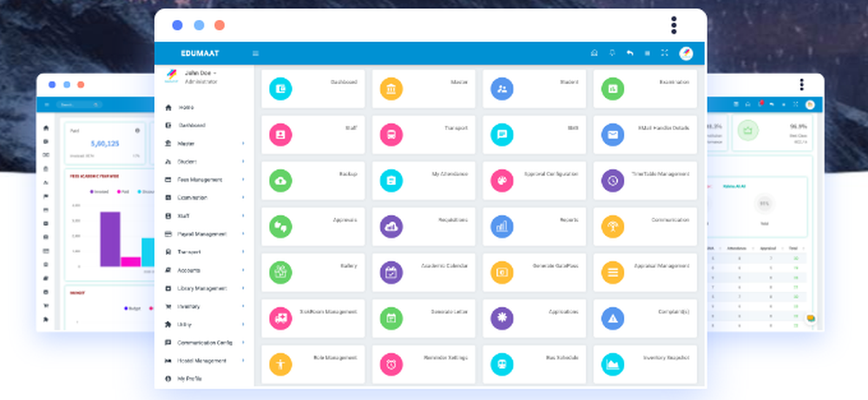The height and width of the screenshot is (400, 868).
Task: Open the user avatar in blue header
Action: (686, 53)
